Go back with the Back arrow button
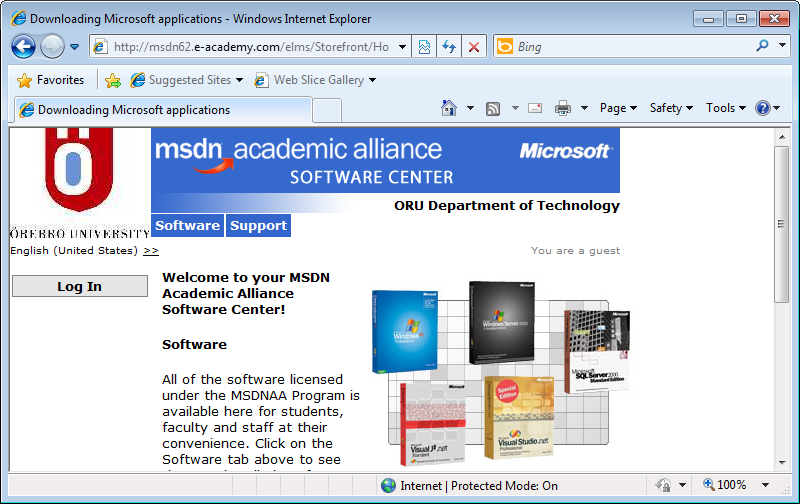The height and width of the screenshot is (504, 800). (x=23, y=46)
